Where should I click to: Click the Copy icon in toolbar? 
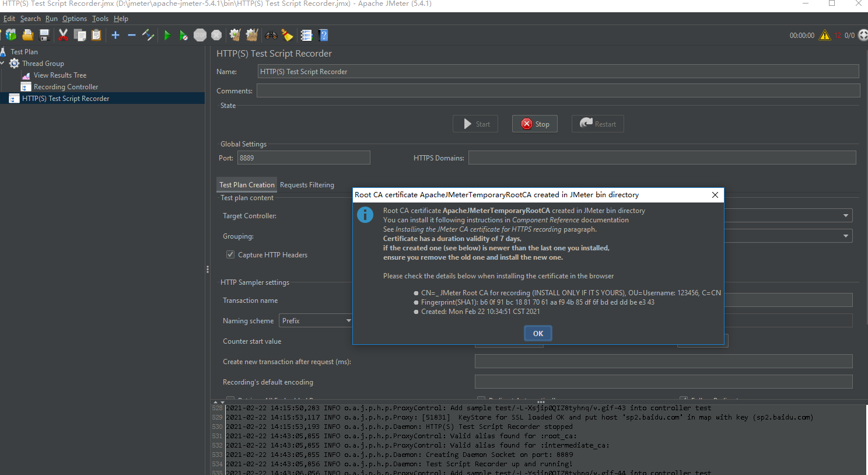(80, 35)
